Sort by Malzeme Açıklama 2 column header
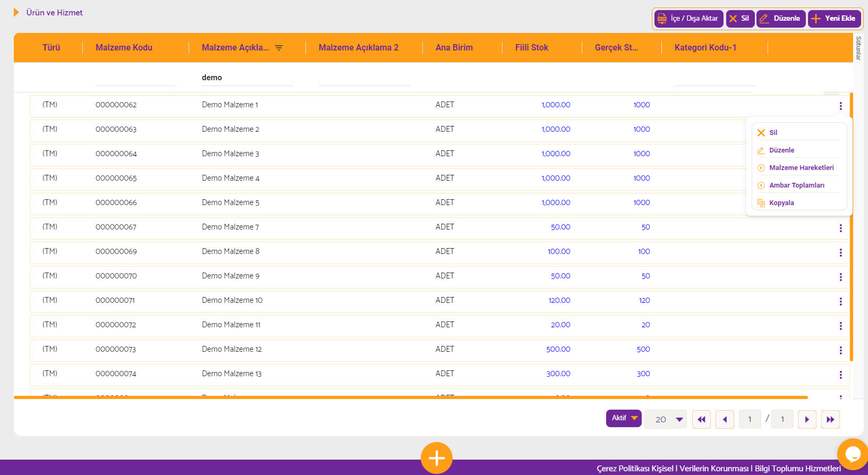Viewport: 868px width, 475px height. pos(359,48)
